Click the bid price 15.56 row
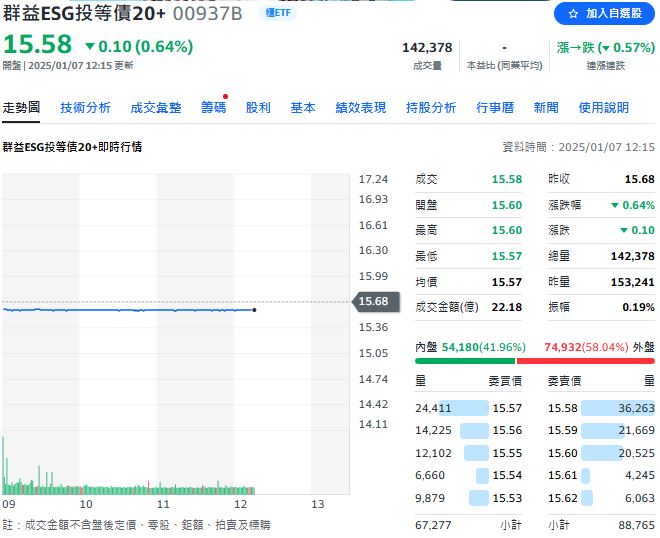Viewport: 660px width, 538px height. 468,430
